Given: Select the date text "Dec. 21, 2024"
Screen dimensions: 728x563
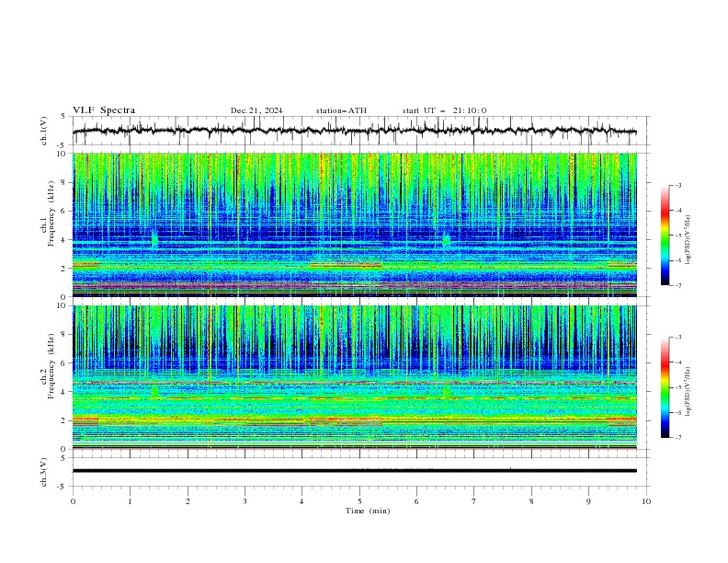Looking at the screenshot, I should click(256, 110).
